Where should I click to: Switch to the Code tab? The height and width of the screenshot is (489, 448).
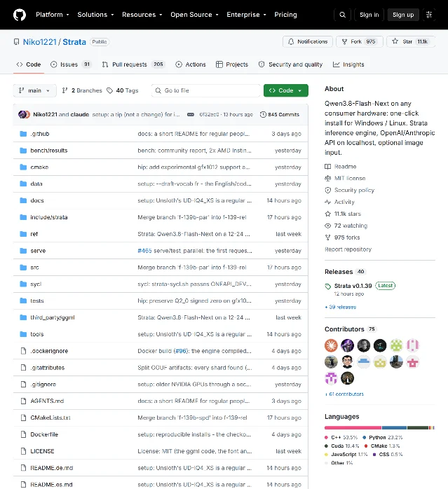pyautogui.click(x=29, y=64)
